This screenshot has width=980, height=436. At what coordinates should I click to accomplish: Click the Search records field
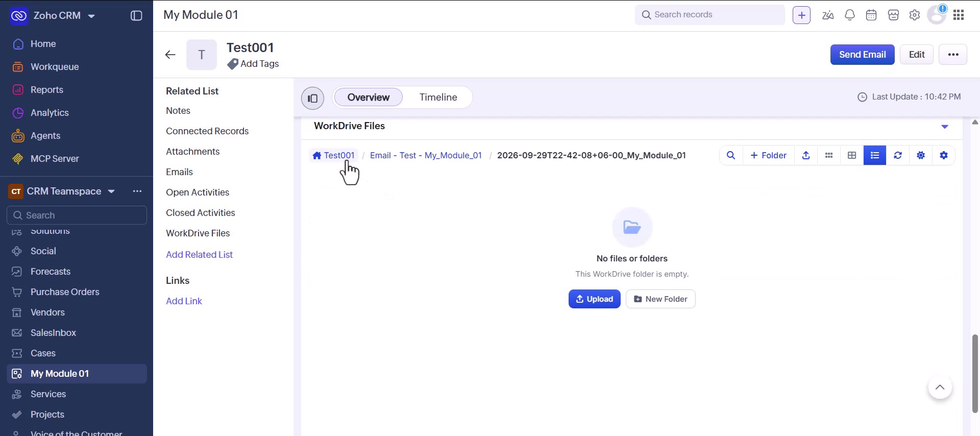tap(709, 15)
